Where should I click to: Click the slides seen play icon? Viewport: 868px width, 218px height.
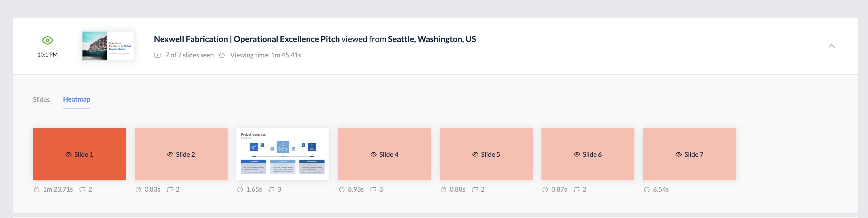click(x=157, y=55)
